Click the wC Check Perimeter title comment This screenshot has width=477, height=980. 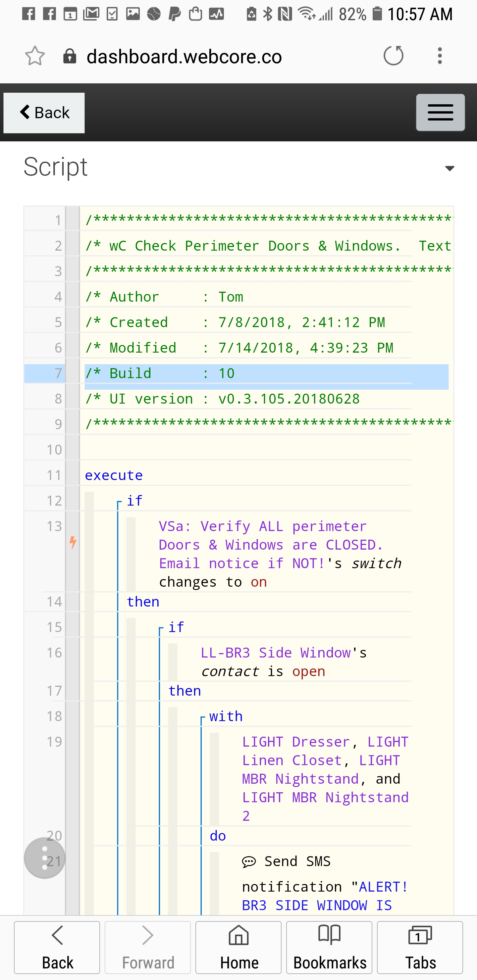tap(268, 246)
